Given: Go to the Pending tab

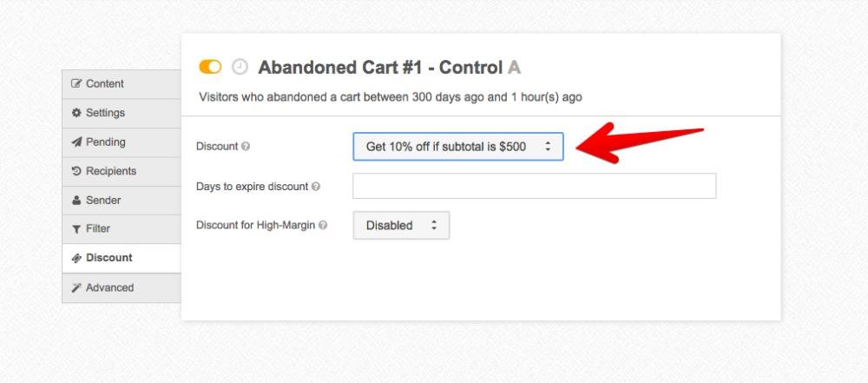Looking at the screenshot, I should coord(105,142).
